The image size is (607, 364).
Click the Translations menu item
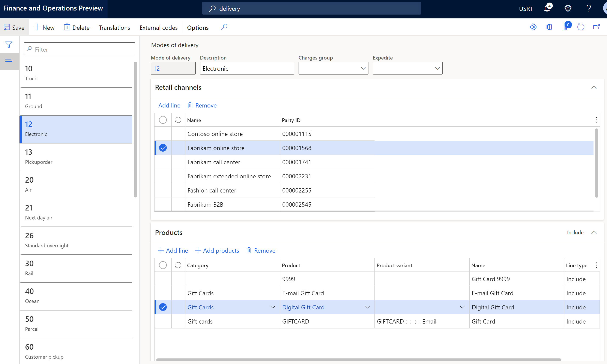(x=114, y=27)
